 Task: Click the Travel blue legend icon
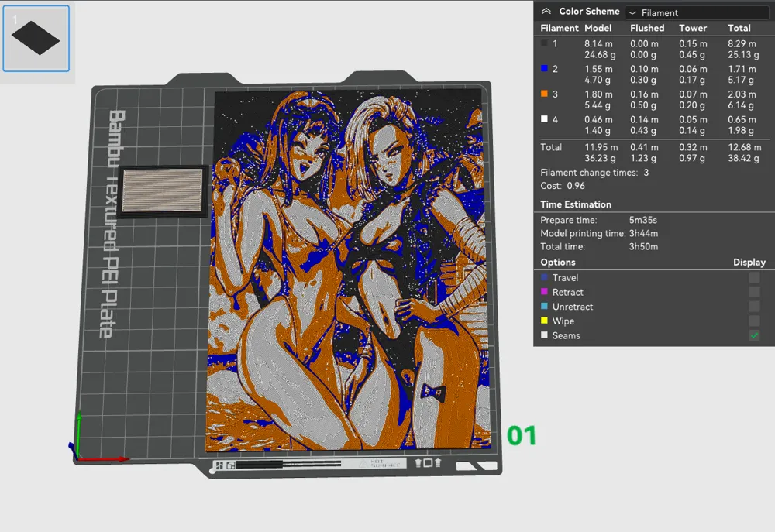click(544, 277)
